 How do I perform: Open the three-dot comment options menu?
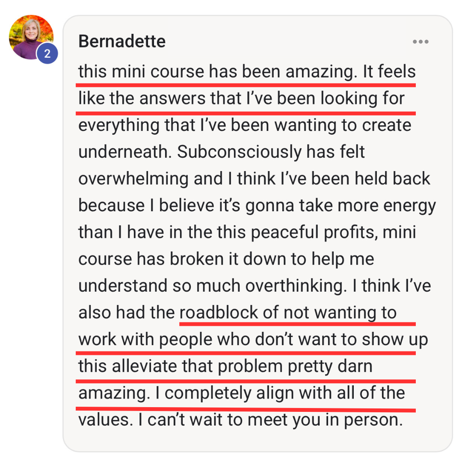tap(421, 42)
